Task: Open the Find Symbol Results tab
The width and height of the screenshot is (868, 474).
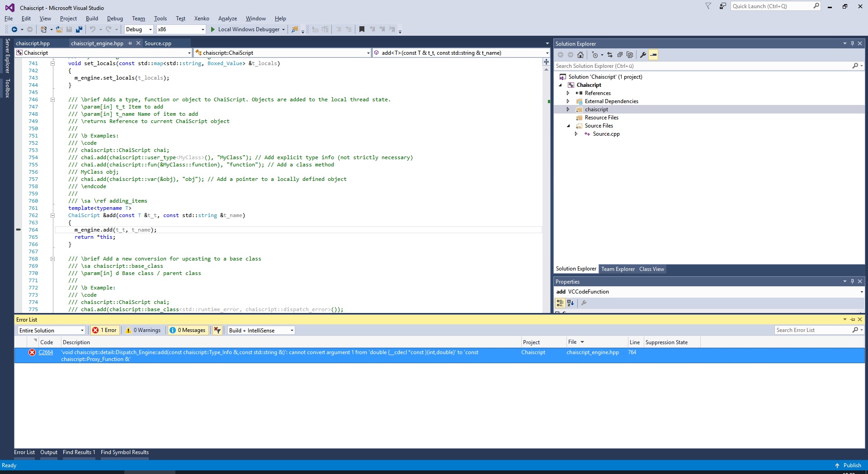Action: 125,452
